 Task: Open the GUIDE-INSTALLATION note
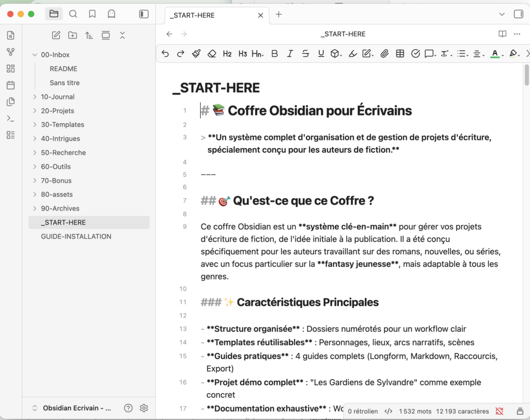[x=76, y=237]
